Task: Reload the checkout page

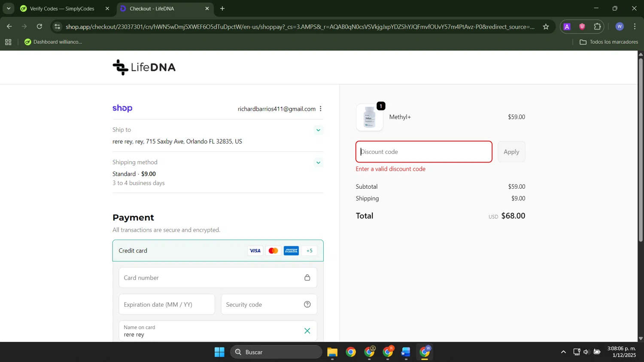Action: coord(39,27)
